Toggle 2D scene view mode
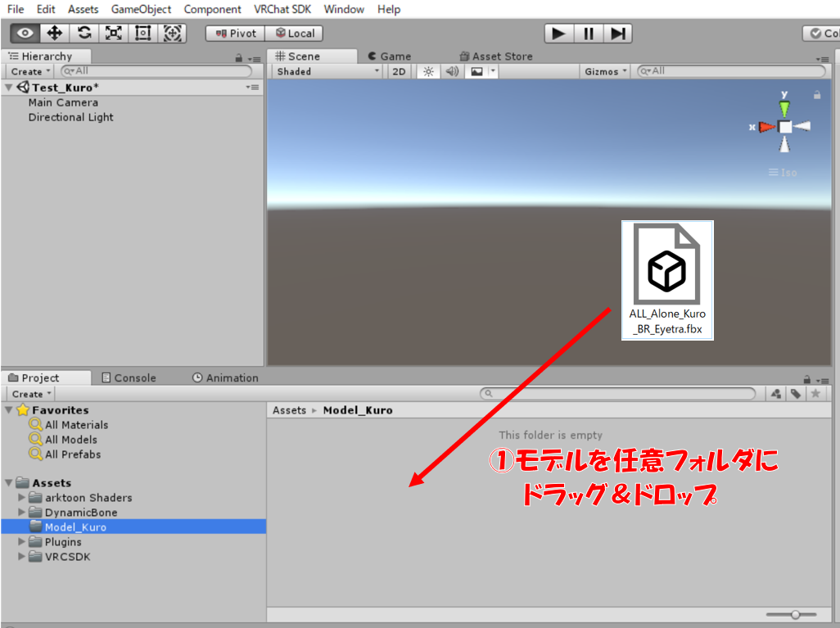840x628 pixels. click(x=399, y=71)
